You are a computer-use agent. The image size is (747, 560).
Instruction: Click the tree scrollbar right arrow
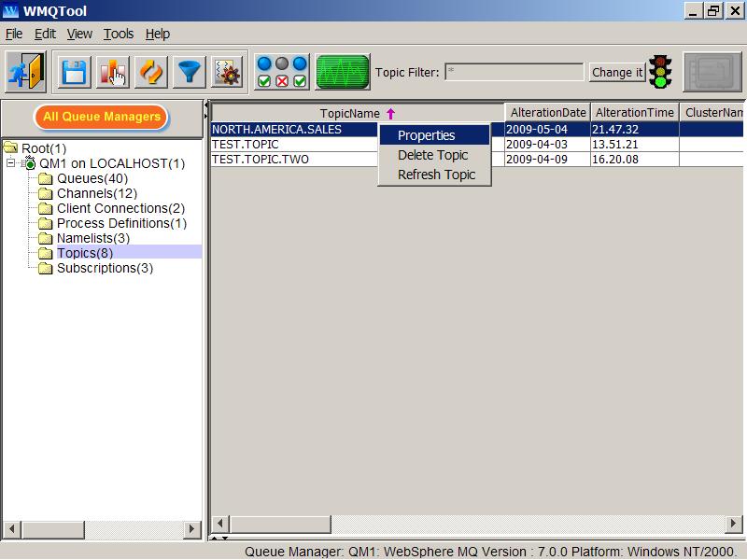[191, 528]
